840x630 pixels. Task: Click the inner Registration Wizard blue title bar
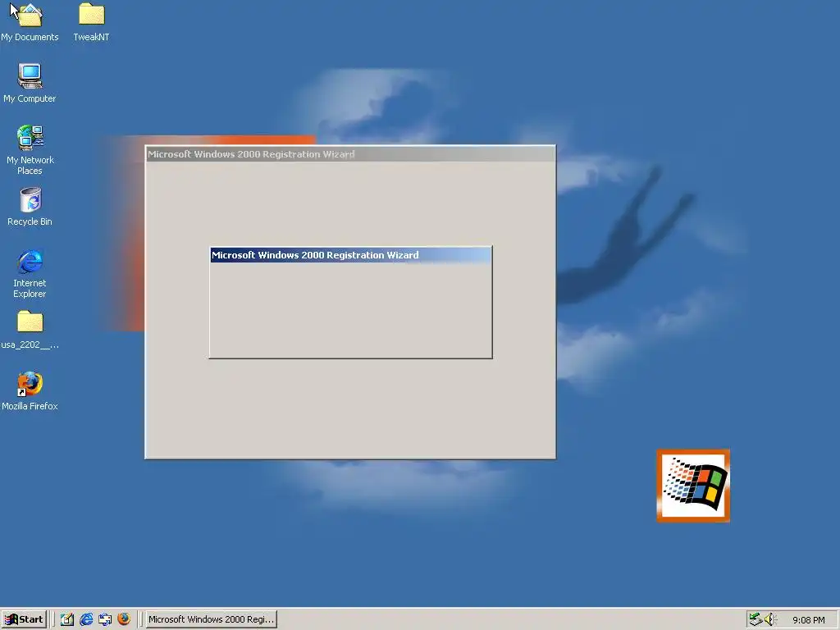pos(350,255)
